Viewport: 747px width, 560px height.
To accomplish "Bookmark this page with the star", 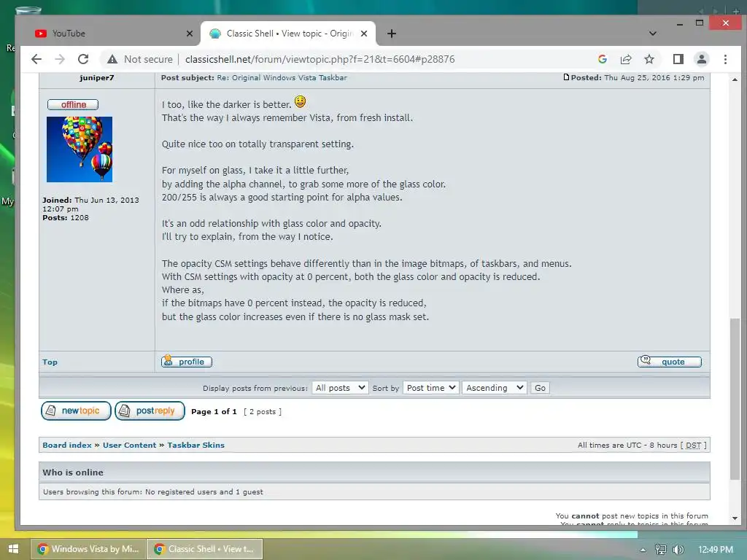I will tap(649, 59).
